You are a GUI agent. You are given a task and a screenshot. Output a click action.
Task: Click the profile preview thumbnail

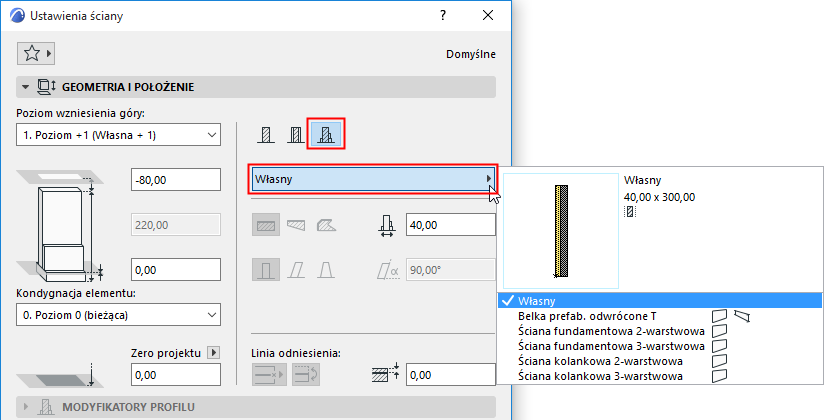click(x=561, y=231)
